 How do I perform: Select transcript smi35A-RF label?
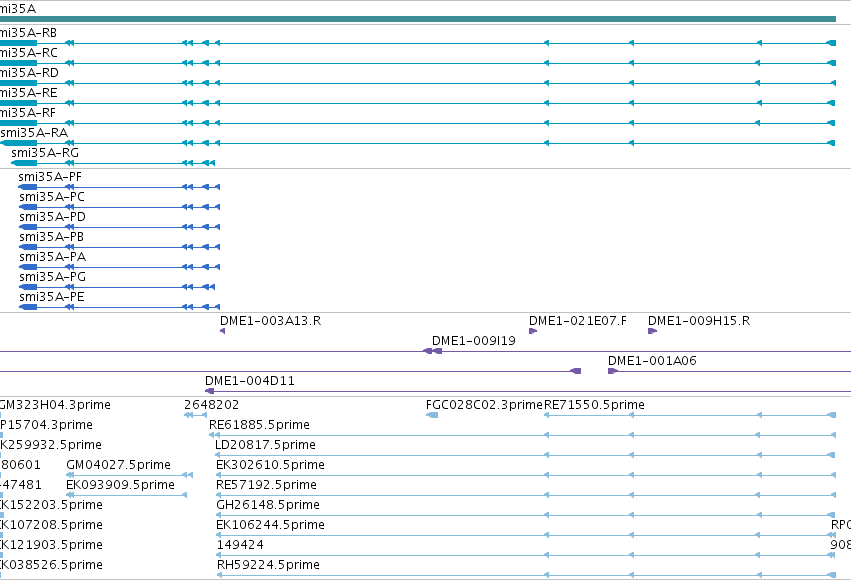pos(28,113)
